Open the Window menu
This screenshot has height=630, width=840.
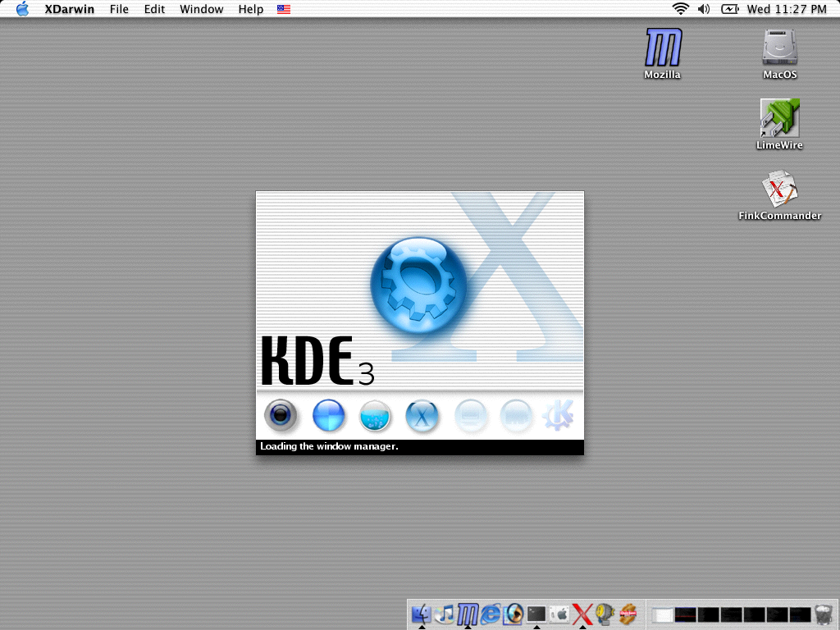[x=202, y=9]
